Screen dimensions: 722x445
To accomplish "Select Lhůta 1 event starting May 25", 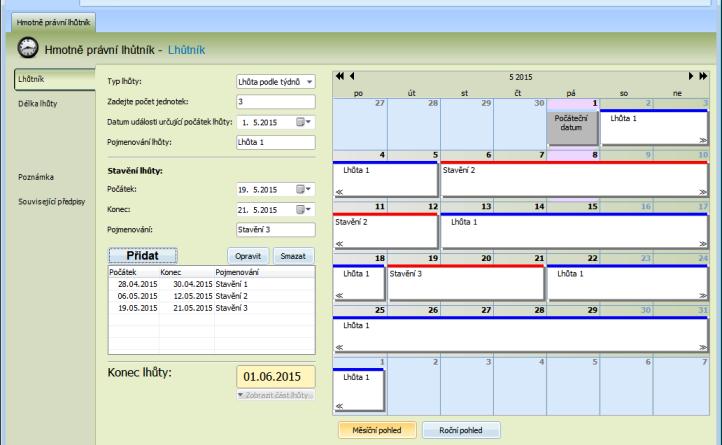I will pyautogui.click(x=520, y=335).
